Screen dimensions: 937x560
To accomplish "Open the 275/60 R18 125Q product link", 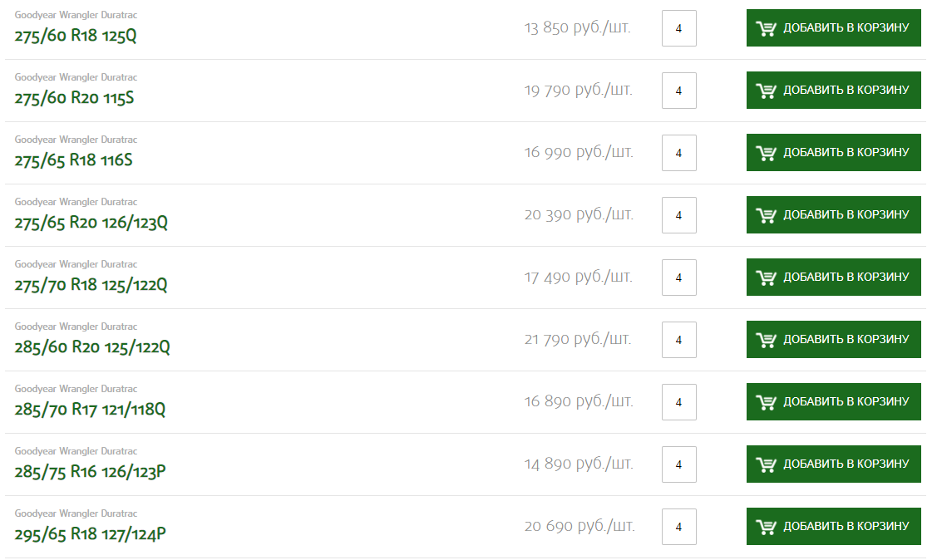I will [76, 35].
